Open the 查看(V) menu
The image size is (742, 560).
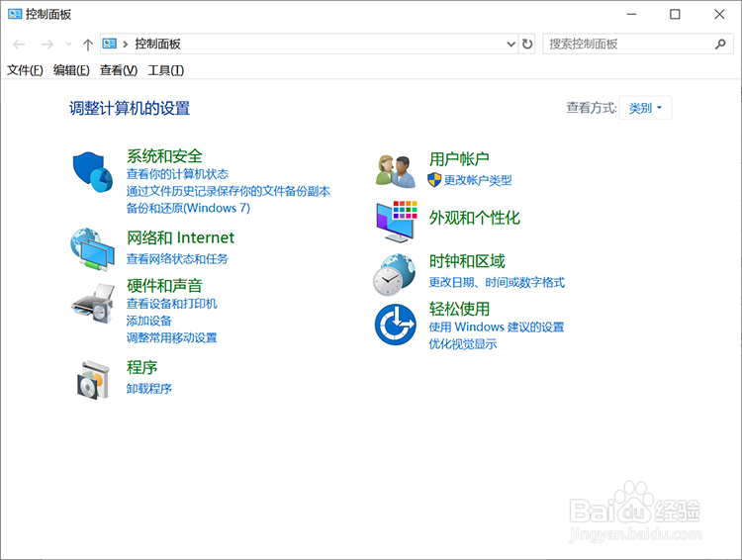click(x=119, y=70)
